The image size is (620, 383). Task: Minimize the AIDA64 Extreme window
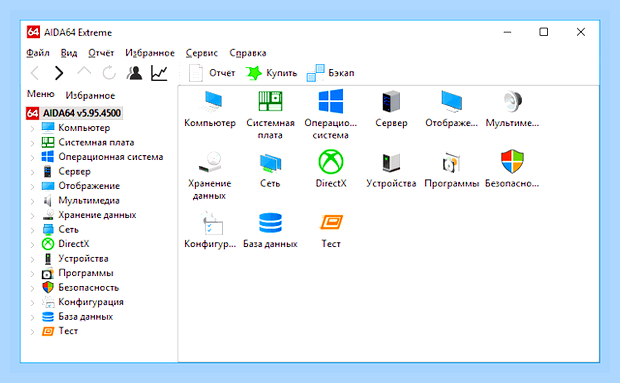tap(507, 32)
